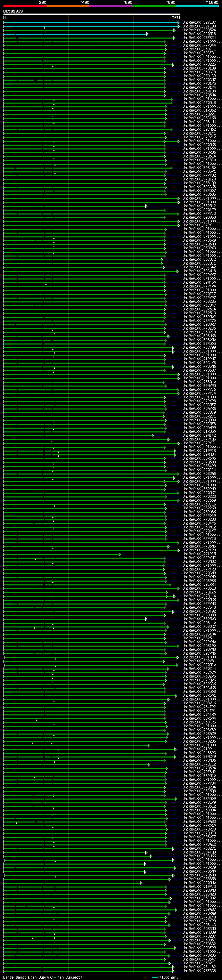Select label UniRef100_A7Q5M4

pyautogui.click(x=199, y=95)
